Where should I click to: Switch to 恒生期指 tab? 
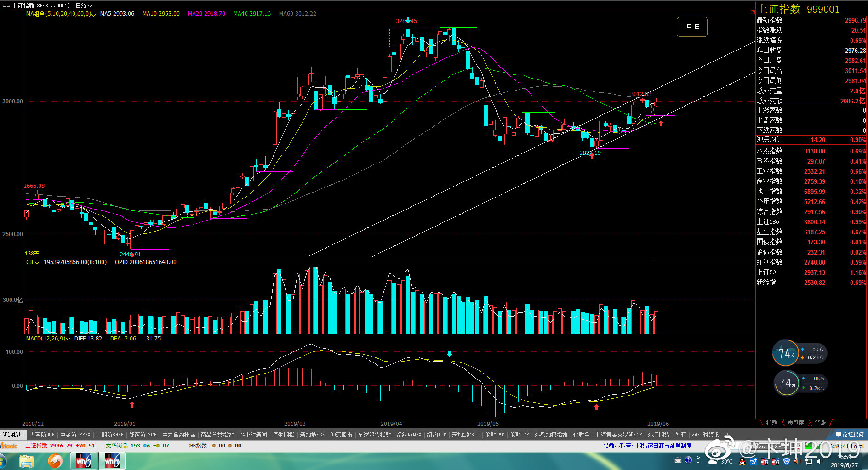click(283, 435)
